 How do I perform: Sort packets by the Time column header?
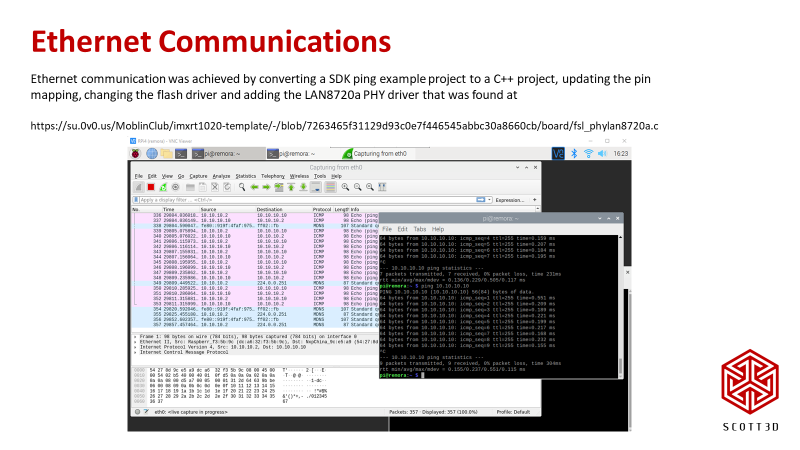click(x=181, y=210)
